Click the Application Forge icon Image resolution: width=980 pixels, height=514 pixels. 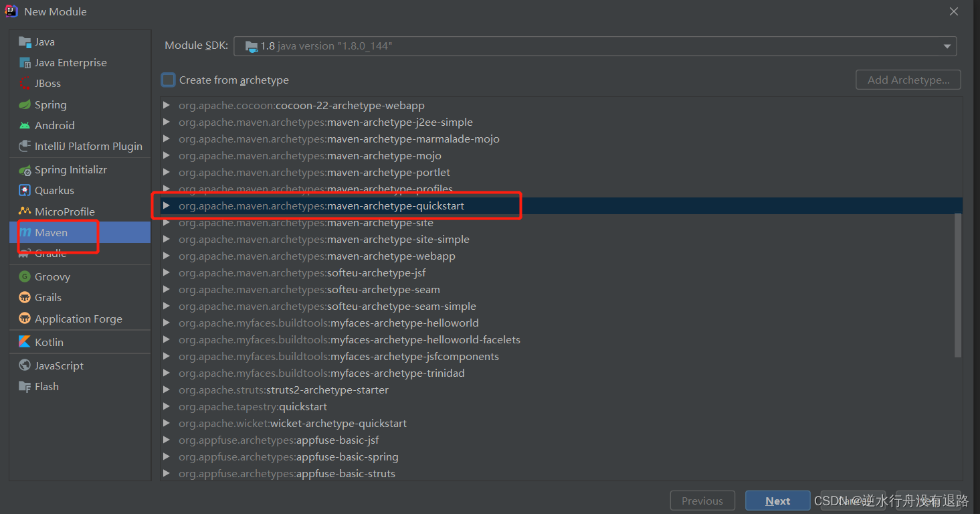[25, 318]
